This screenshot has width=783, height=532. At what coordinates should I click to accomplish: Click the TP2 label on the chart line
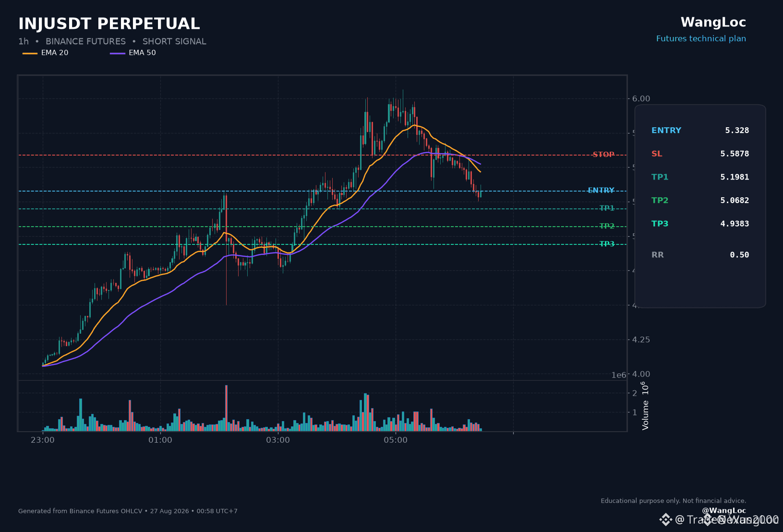point(607,226)
